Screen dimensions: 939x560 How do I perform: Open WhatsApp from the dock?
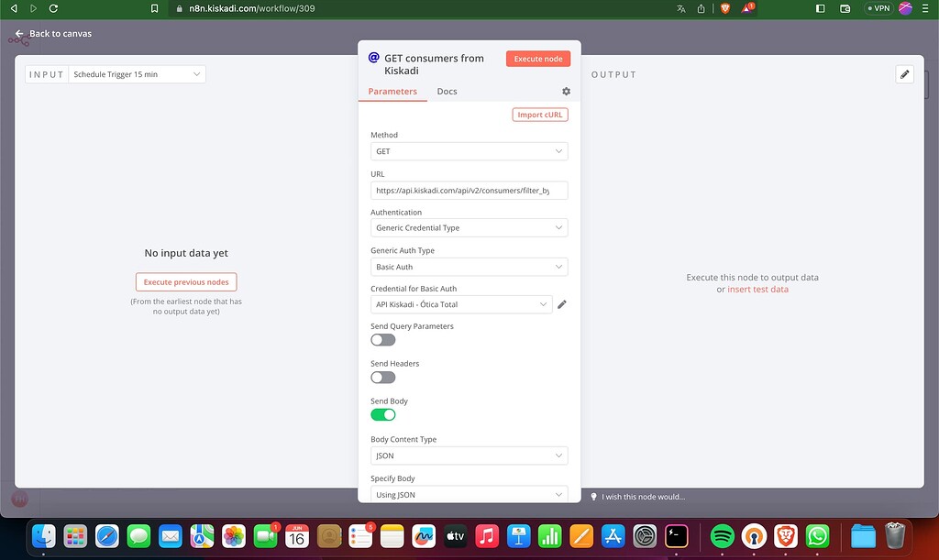coord(817,536)
